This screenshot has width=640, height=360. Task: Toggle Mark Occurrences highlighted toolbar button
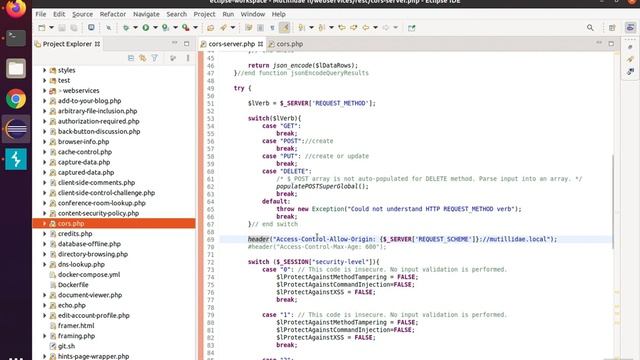coord(284,28)
